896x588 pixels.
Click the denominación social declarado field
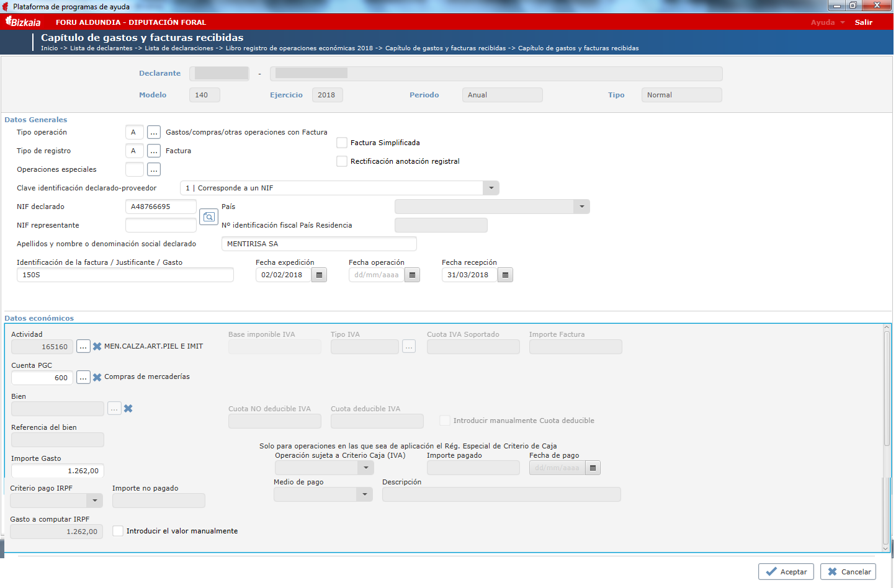coord(319,244)
